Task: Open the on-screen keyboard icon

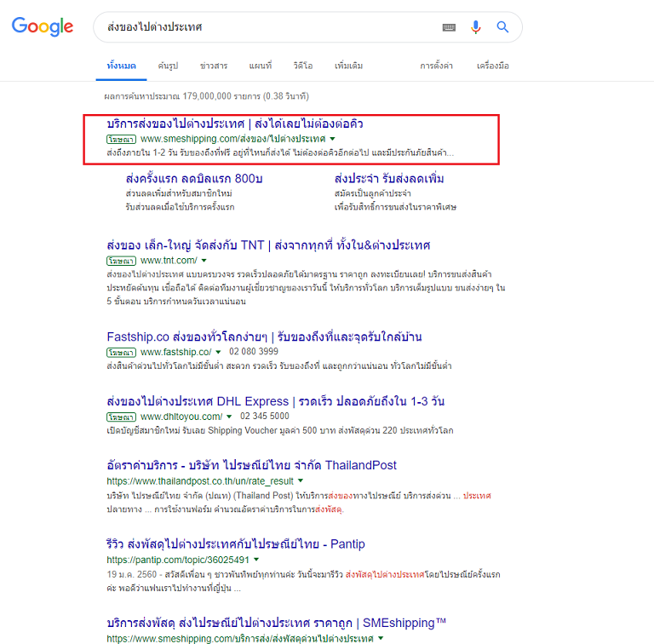Action: [449, 27]
